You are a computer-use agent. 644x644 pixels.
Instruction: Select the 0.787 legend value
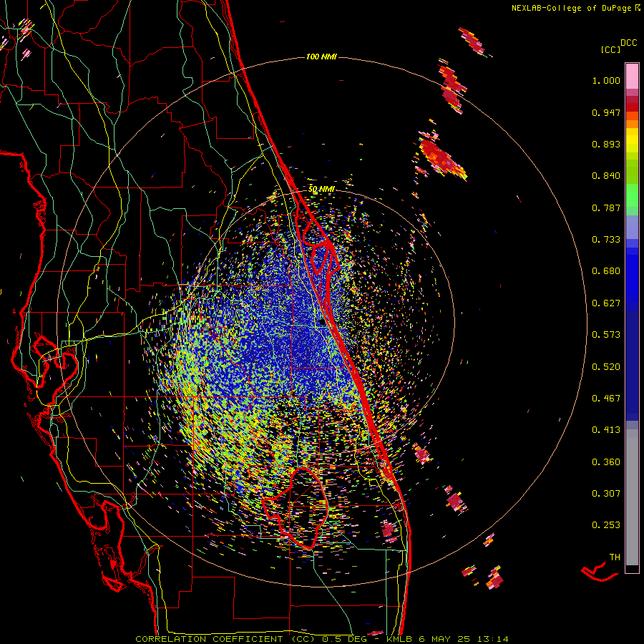[606, 208]
